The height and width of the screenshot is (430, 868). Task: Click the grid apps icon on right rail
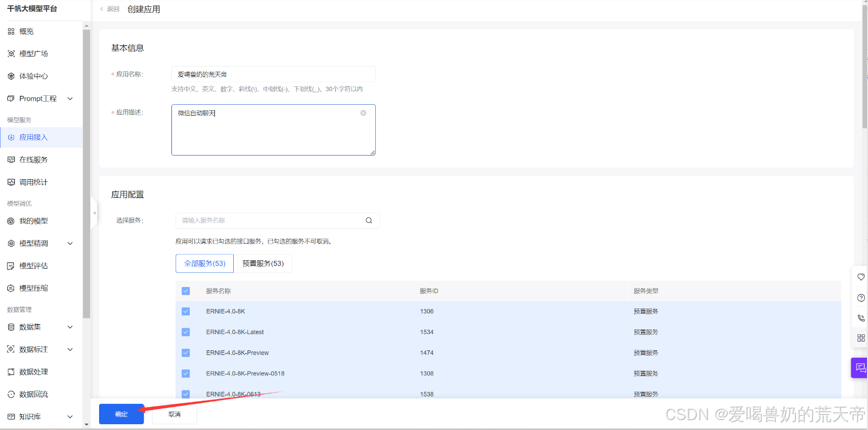[861, 338]
